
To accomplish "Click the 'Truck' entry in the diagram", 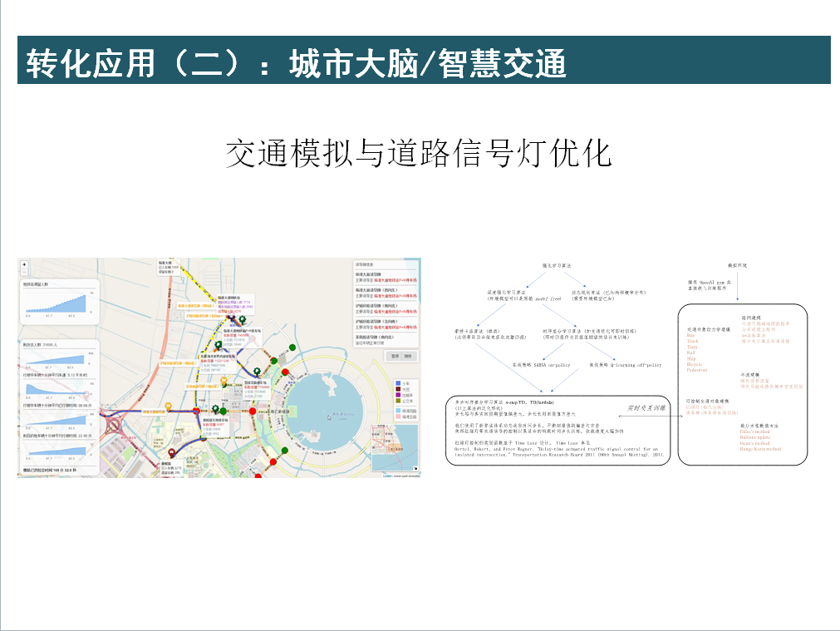I will click(693, 341).
